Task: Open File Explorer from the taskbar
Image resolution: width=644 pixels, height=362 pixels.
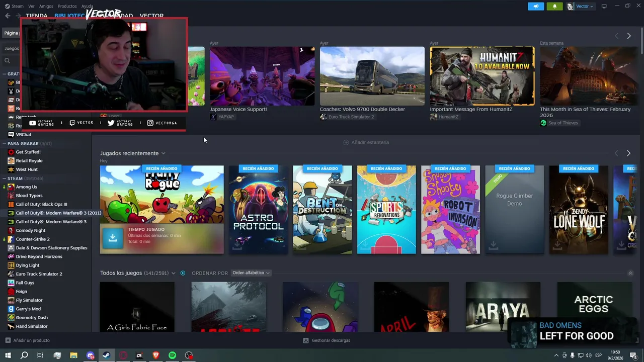Action: coord(73,355)
